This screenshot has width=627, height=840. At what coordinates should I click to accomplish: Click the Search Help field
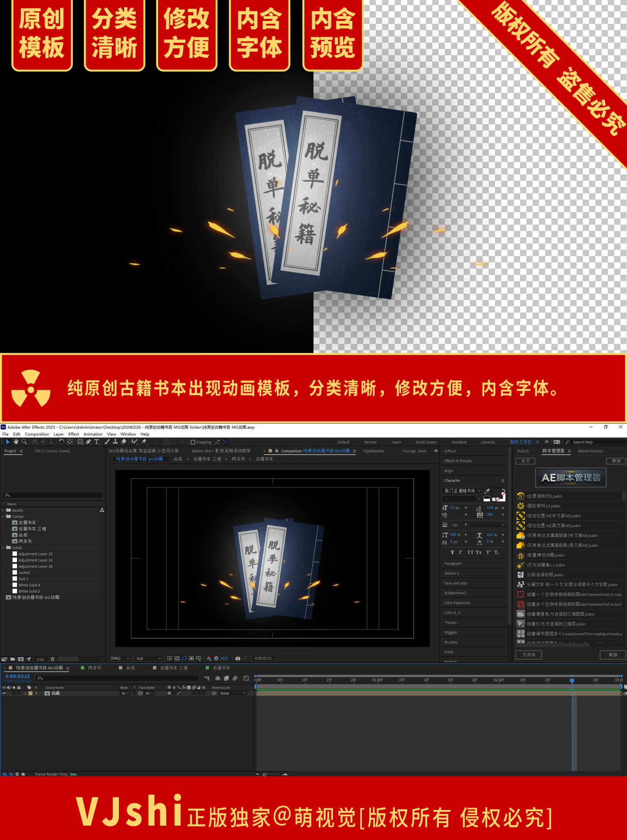(x=596, y=442)
